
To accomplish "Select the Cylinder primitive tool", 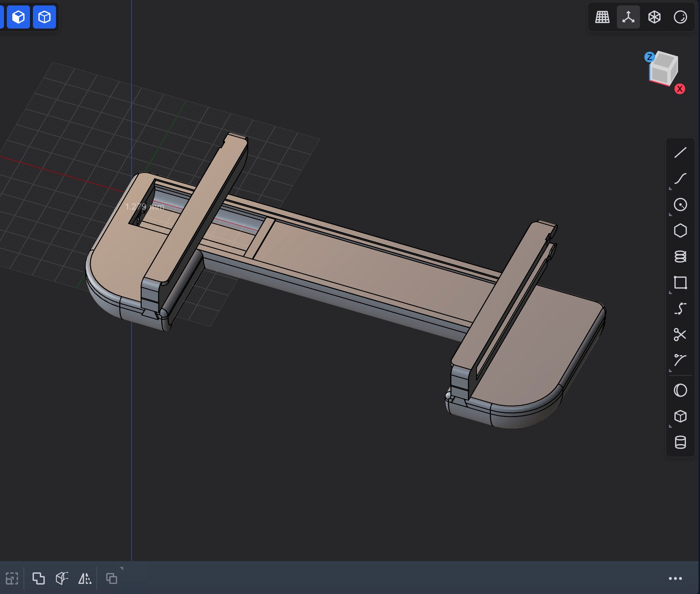I will click(x=681, y=442).
